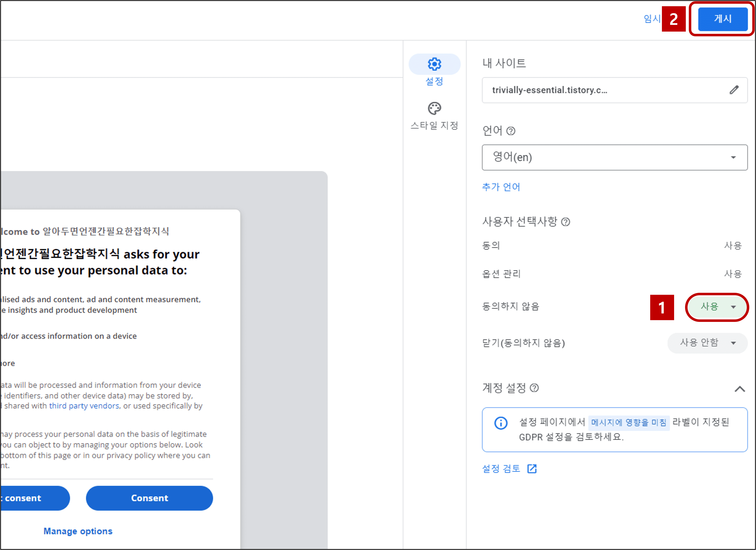Click help icon beside 사용자 선택사항
This screenshot has height=550, width=756.
[x=566, y=222]
